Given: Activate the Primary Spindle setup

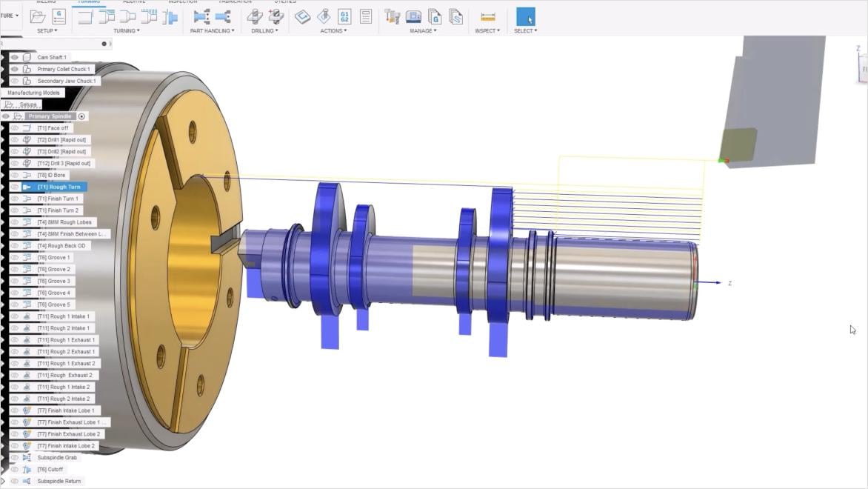Looking at the screenshot, I should [x=50, y=116].
